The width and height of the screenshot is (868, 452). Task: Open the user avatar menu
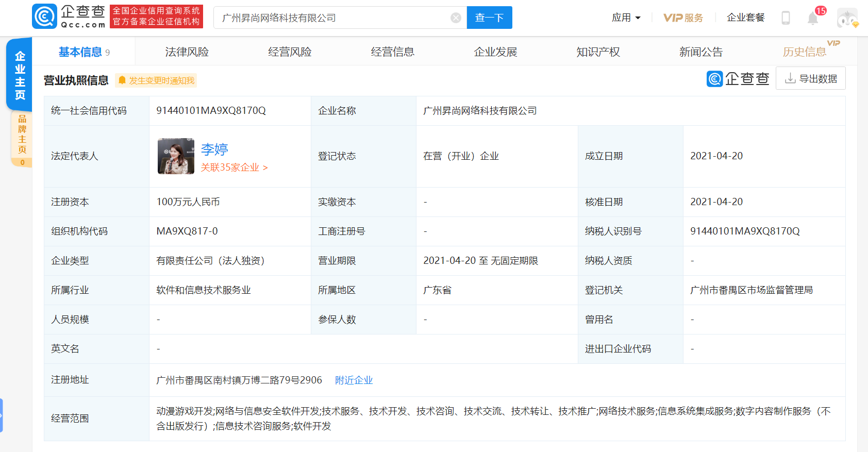(x=847, y=18)
